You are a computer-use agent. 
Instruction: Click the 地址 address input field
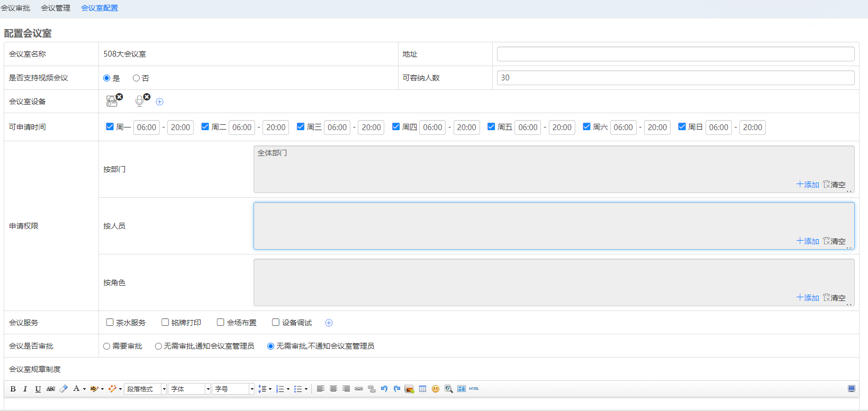675,54
